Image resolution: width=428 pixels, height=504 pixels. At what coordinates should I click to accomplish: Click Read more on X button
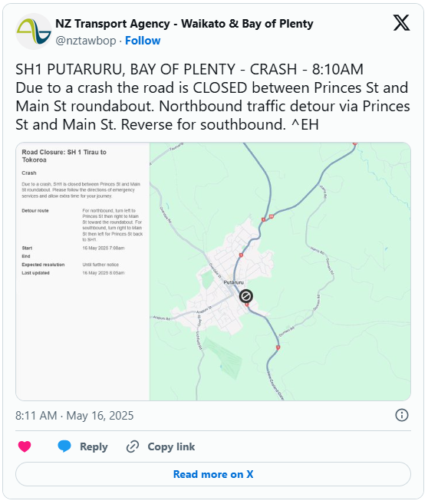[213, 474]
